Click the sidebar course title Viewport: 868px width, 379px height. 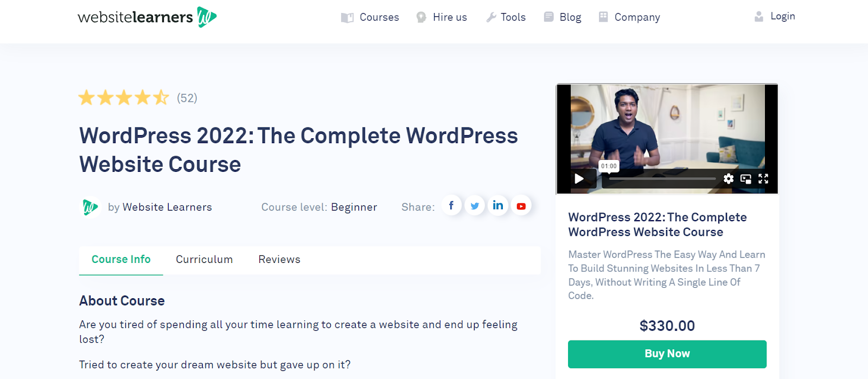pos(658,224)
